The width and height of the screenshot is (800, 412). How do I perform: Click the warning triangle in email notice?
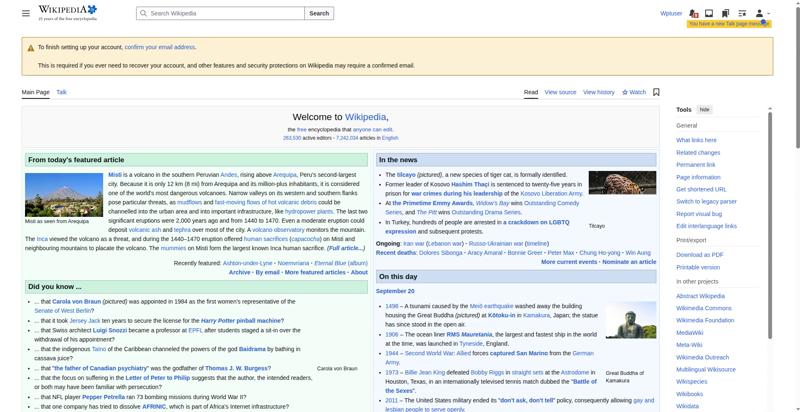tap(31, 48)
